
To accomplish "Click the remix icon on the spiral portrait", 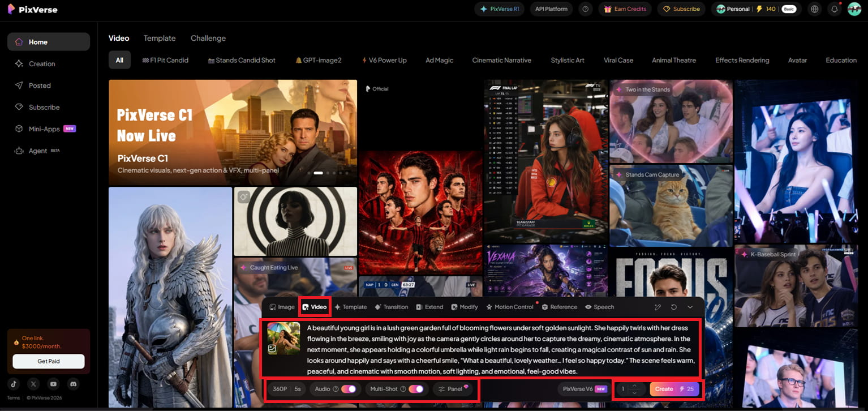I will (244, 196).
